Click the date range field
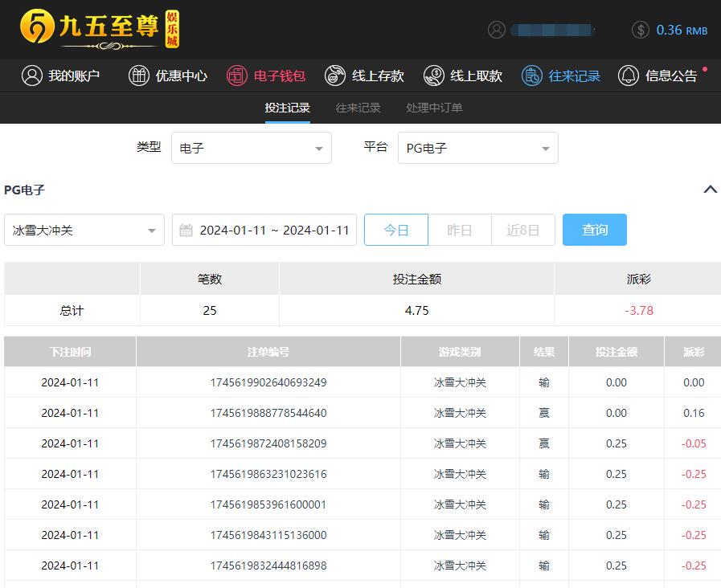Image resolution: width=721 pixels, height=588 pixels. [x=264, y=230]
